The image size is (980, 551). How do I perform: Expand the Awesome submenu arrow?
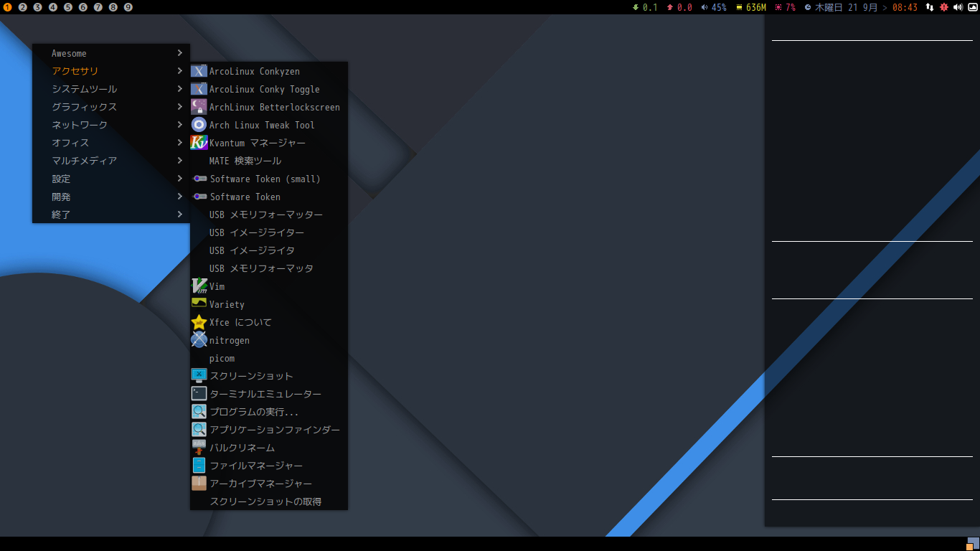pos(180,53)
